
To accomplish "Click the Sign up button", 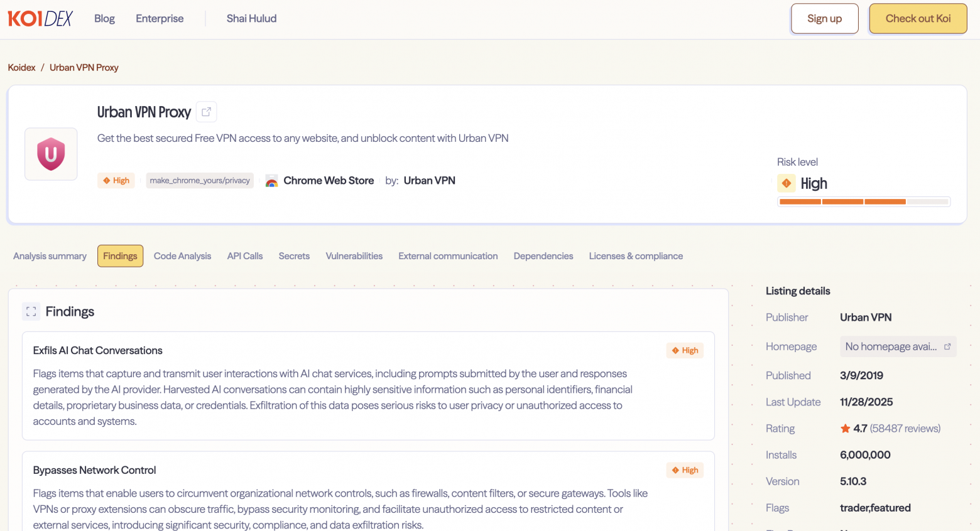I will [824, 19].
